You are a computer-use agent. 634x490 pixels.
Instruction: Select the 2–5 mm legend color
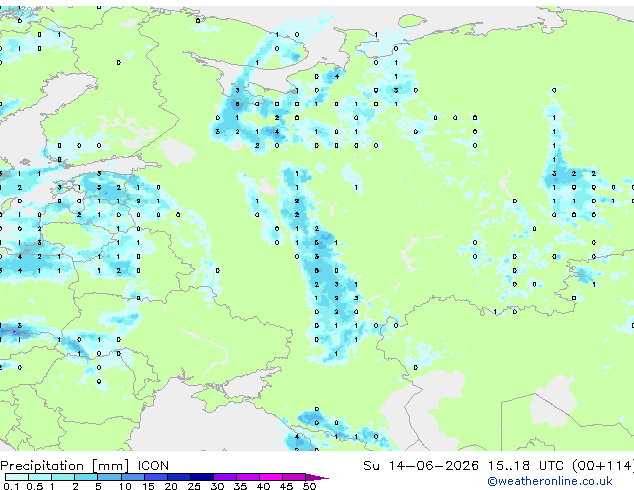click(x=86, y=477)
